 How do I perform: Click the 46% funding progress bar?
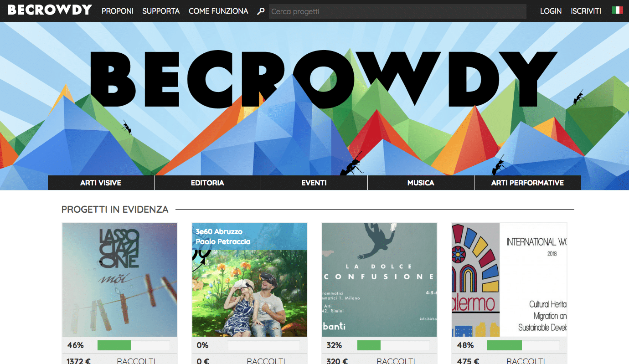coord(133,345)
